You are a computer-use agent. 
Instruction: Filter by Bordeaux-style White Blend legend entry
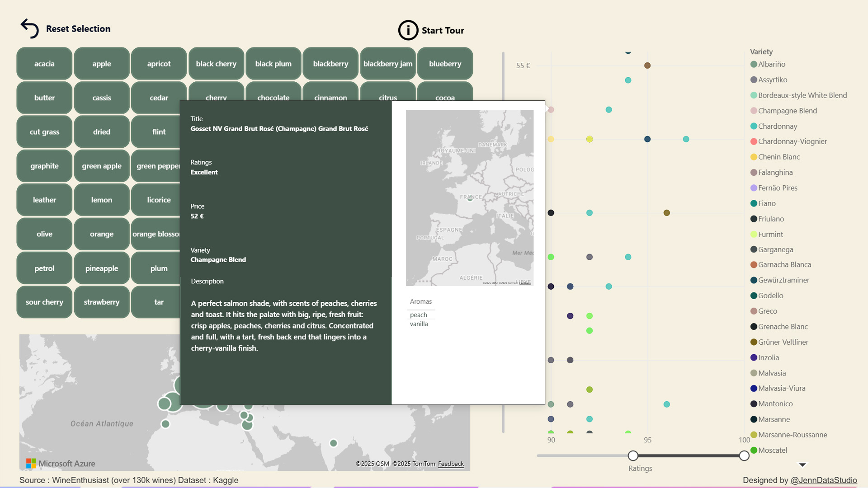point(798,95)
